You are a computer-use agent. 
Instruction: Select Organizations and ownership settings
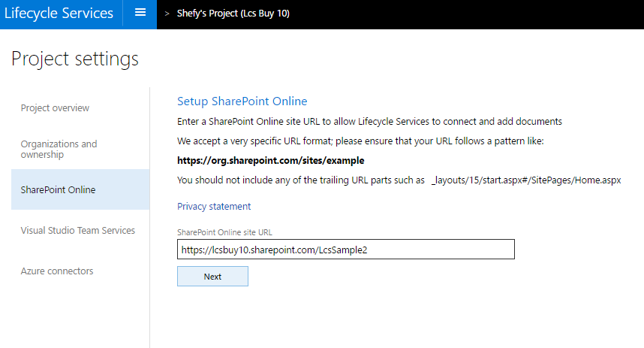pos(59,149)
